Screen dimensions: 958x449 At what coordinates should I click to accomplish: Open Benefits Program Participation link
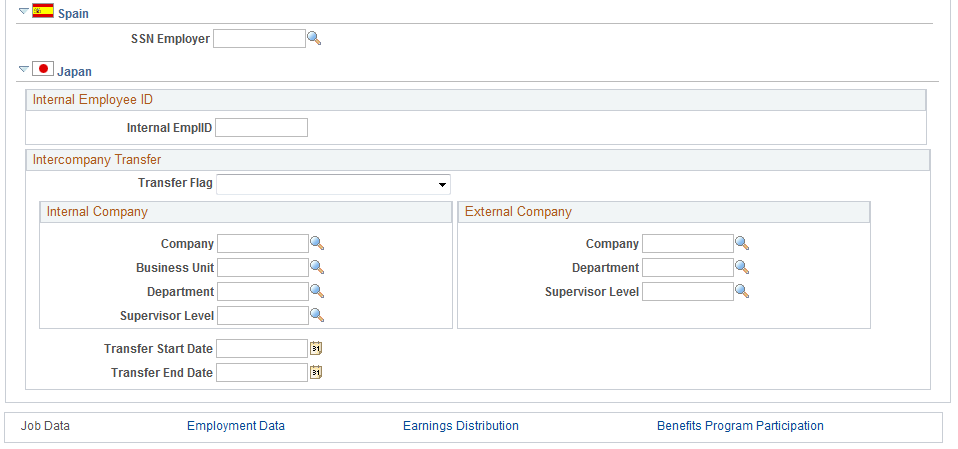(x=740, y=426)
